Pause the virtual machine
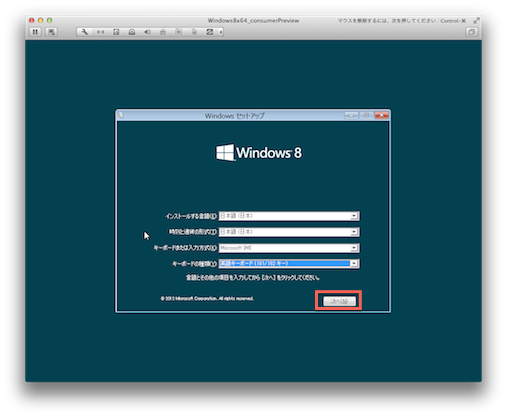The image size is (507, 417). 35,32
